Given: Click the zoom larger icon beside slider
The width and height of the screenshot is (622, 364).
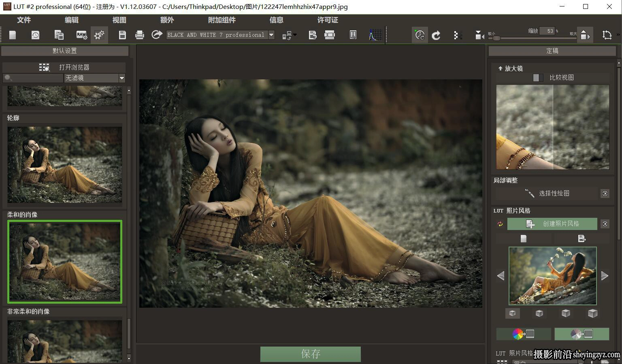Looking at the screenshot, I should (x=585, y=35).
